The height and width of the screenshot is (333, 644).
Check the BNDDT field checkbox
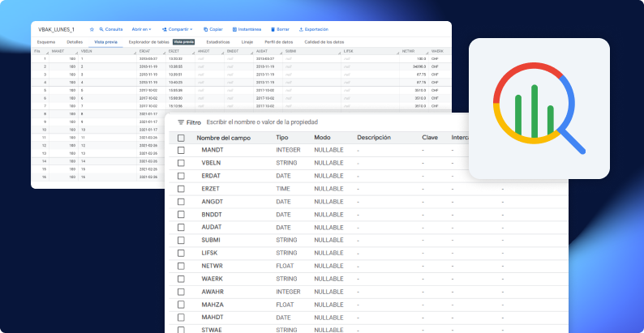tap(181, 215)
